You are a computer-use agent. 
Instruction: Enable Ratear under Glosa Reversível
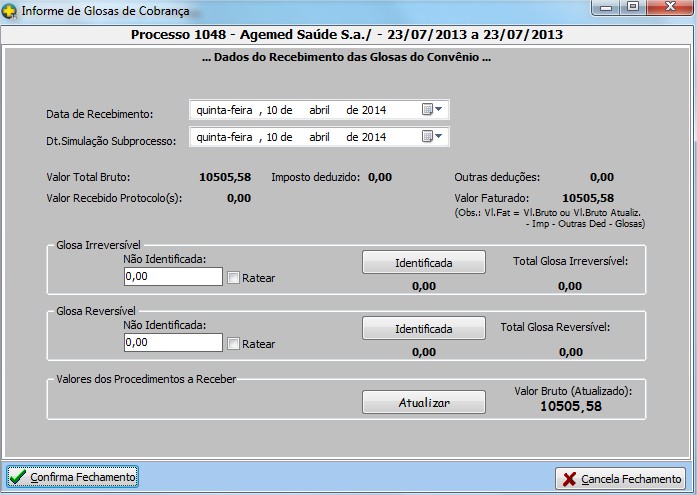tap(234, 344)
